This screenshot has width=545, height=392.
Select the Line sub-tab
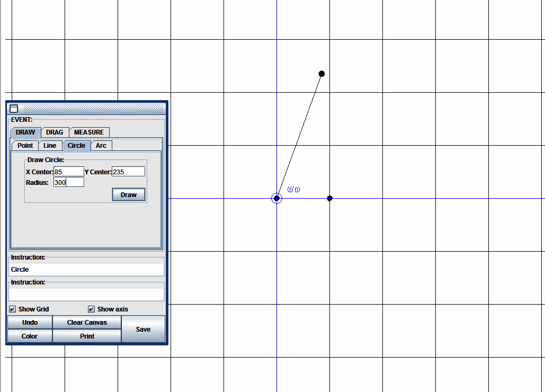click(x=50, y=146)
